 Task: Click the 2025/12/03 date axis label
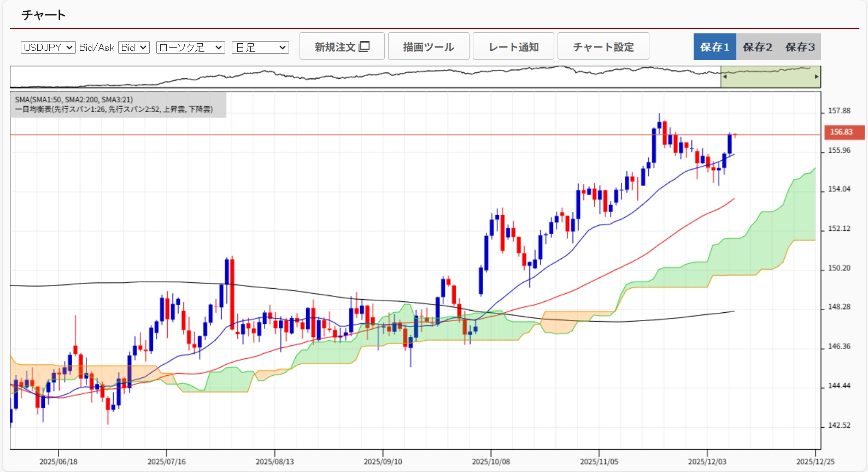[x=707, y=462]
